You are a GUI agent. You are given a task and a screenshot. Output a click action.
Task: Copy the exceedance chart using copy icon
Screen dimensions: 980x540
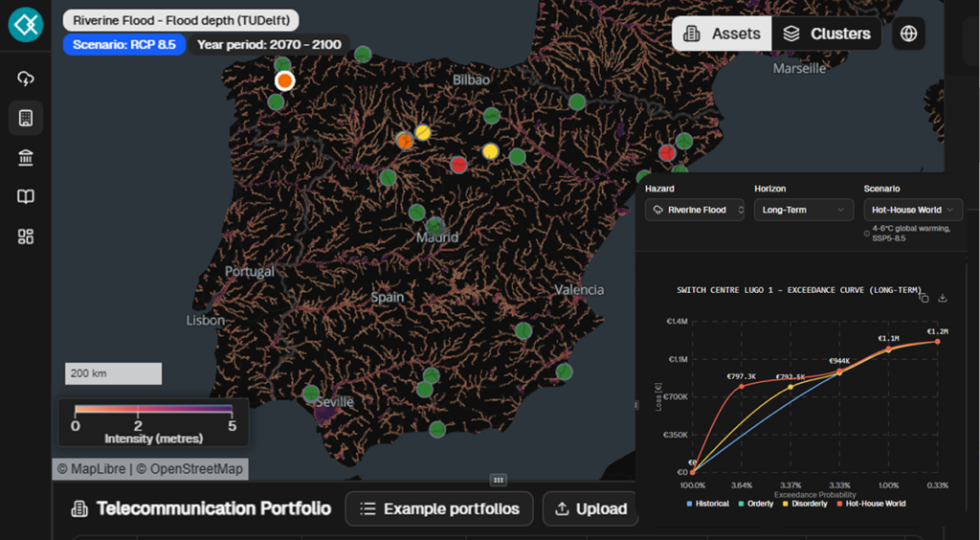924,298
